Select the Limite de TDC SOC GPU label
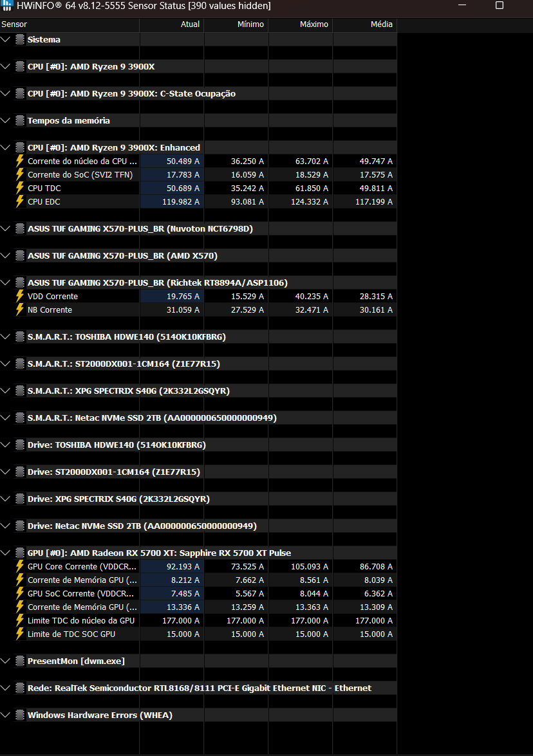 pyautogui.click(x=71, y=634)
